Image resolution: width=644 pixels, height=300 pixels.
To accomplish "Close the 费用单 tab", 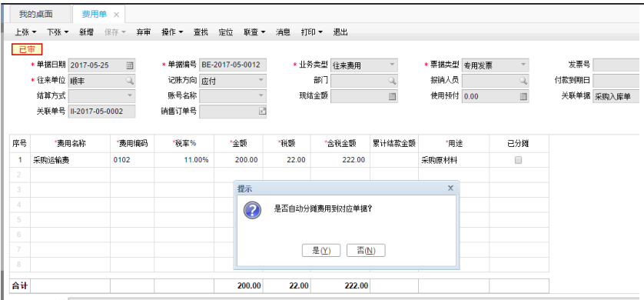I will [116, 15].
